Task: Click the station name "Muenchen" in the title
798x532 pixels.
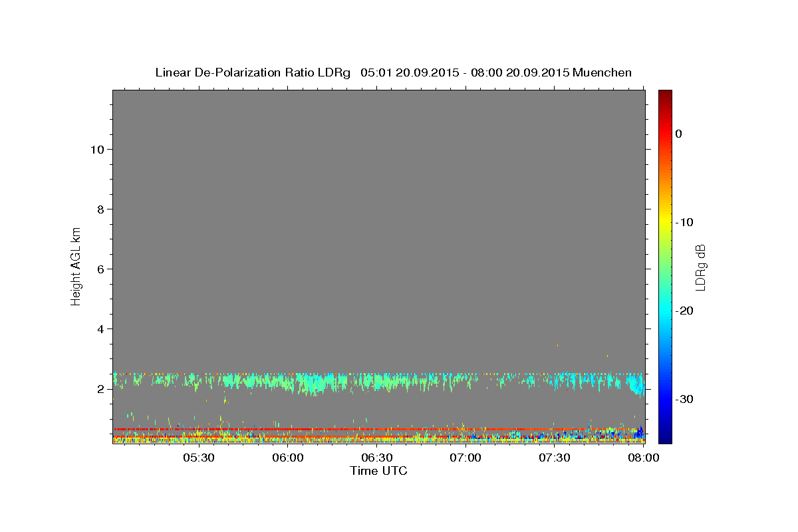Action: [x=602, y=72]
